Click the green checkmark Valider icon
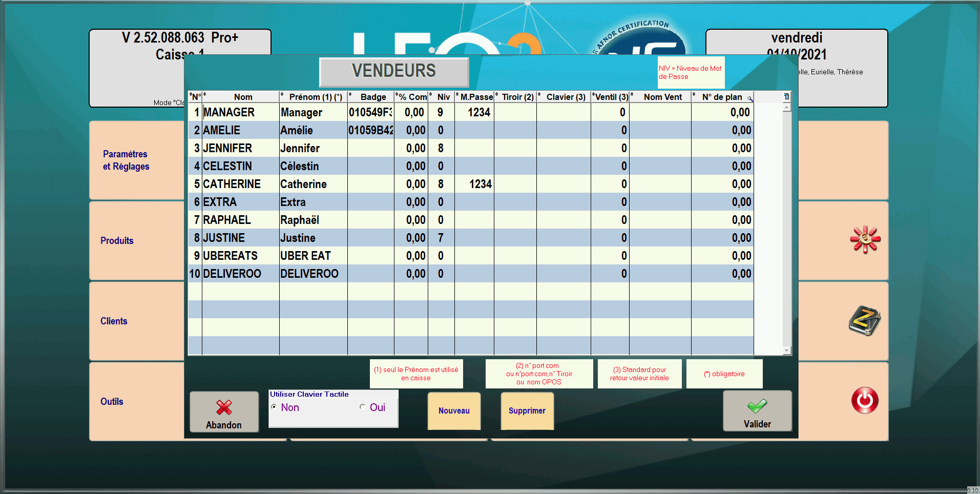 pyautogui.click(x=757, y=406)
